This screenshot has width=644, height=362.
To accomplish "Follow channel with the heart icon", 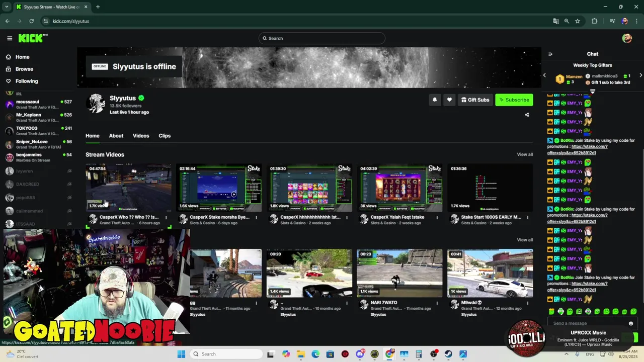I will [x=449, y=100].
